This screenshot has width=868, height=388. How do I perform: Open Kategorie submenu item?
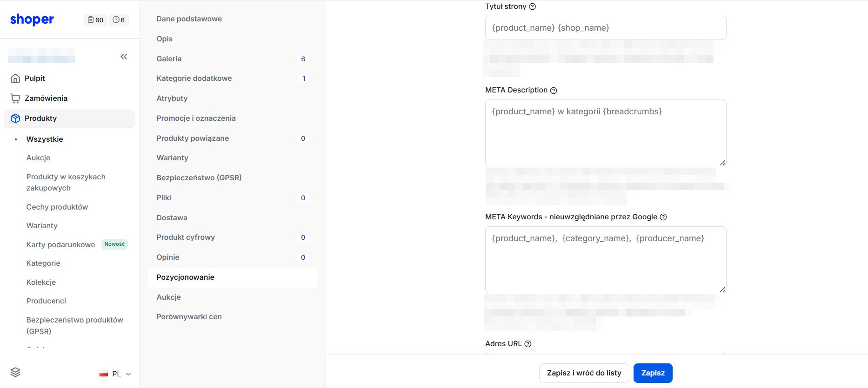[43, 263]
